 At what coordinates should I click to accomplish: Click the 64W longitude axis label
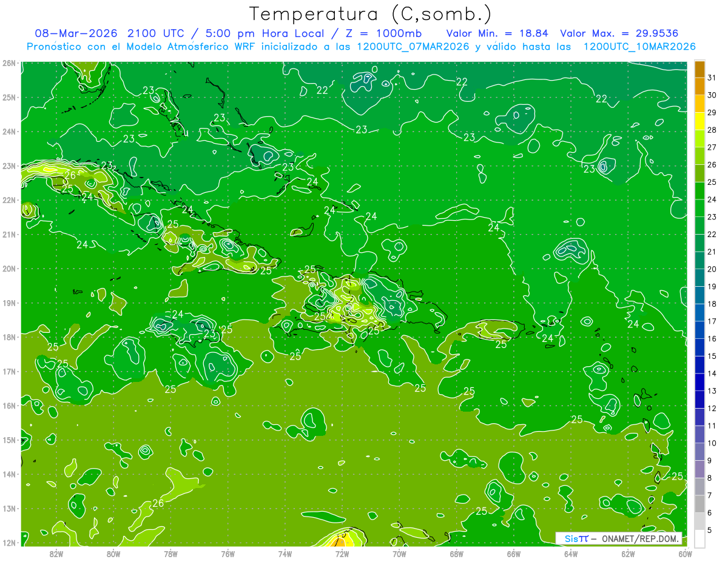tap(570, 554)
